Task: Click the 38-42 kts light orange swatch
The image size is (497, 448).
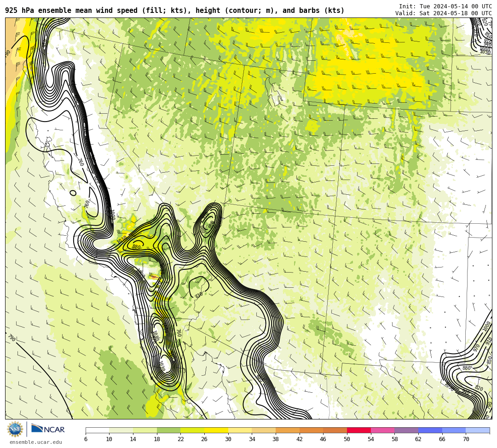Action: tap(288, 430)
